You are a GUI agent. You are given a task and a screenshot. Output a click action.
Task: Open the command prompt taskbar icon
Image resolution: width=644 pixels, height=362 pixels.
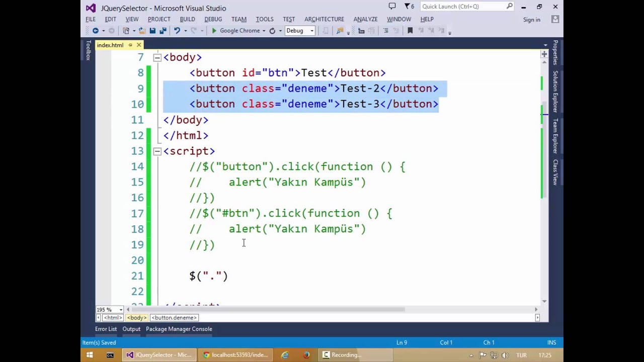coord(110,355)
